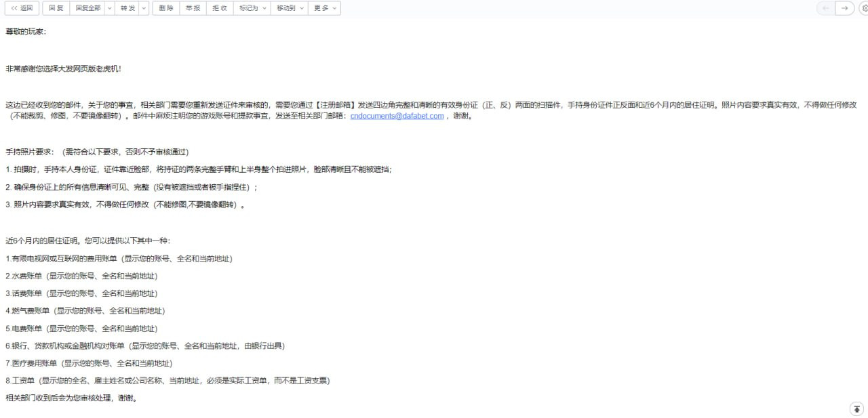Open the 更多 menu

[324, 8]
